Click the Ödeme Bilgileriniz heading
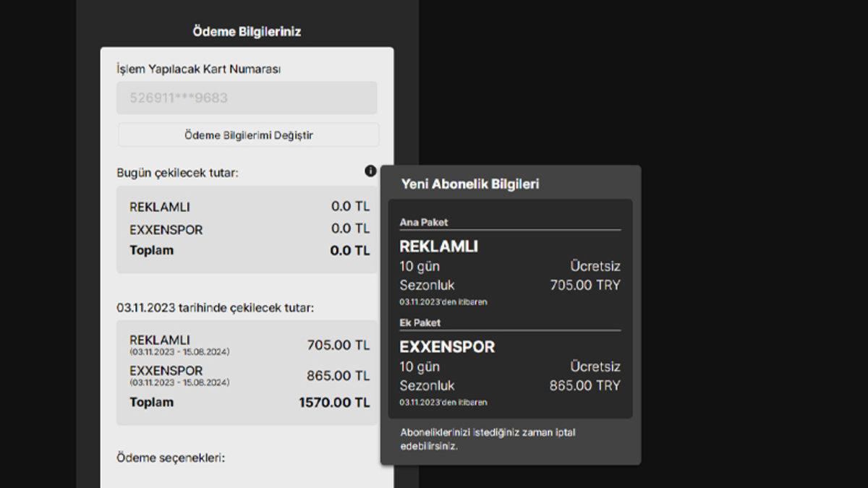Viewport: 868px width, 488px height. [247, 32]
